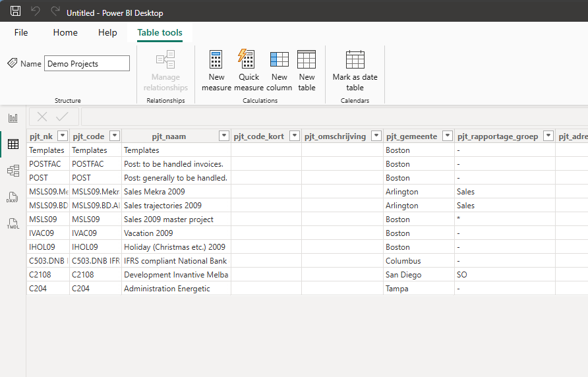Open Report view from left sidebar

tap(13, 118)
